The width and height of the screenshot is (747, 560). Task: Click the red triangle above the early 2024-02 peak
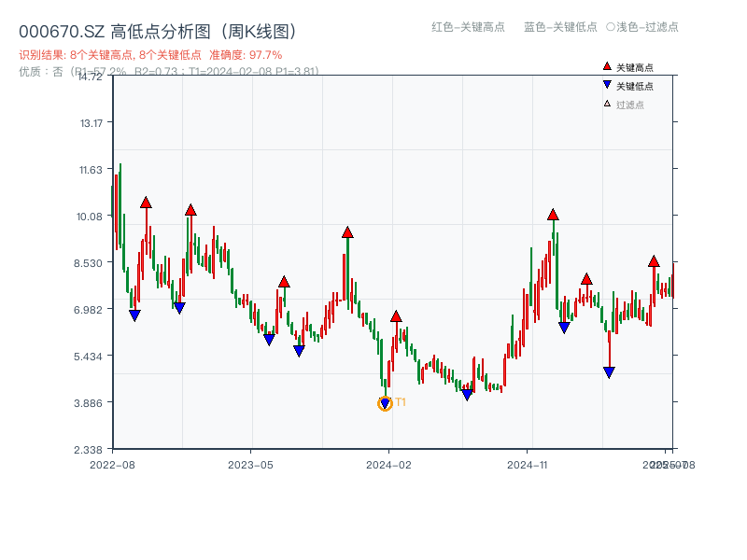point(396,315)
